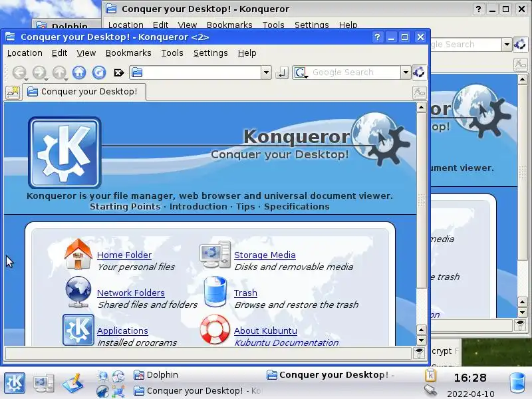The image size is (532, 399).
Task: Click the Google search provider icon
Action: 301,72
